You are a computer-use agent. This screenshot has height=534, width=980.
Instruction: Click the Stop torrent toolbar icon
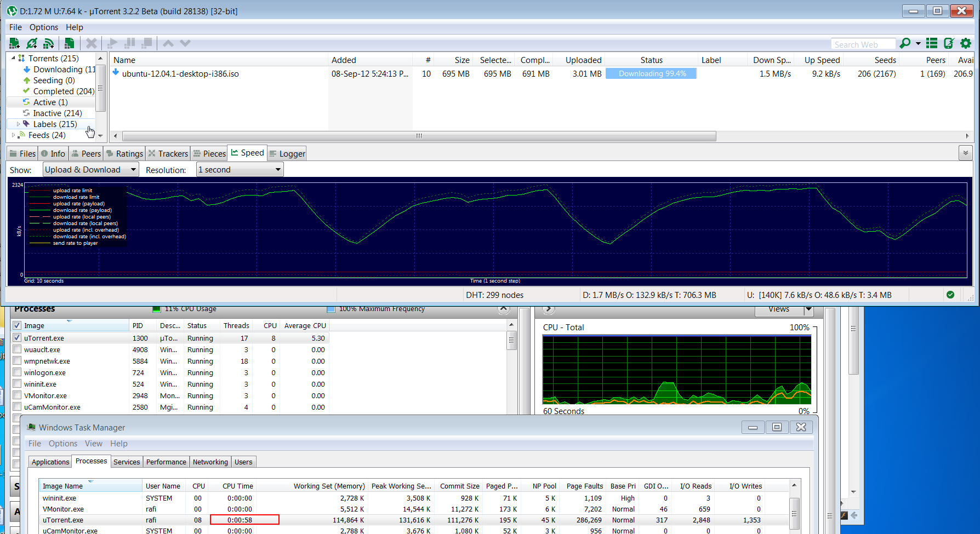pyautogui.click(x=147, y=43)
